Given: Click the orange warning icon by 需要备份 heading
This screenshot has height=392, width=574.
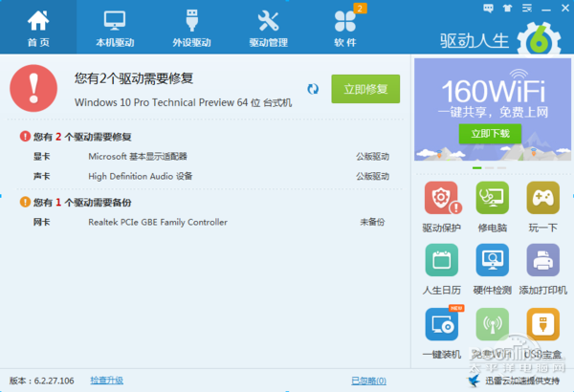Looking at the screenshot, I should tap(25, 202).
